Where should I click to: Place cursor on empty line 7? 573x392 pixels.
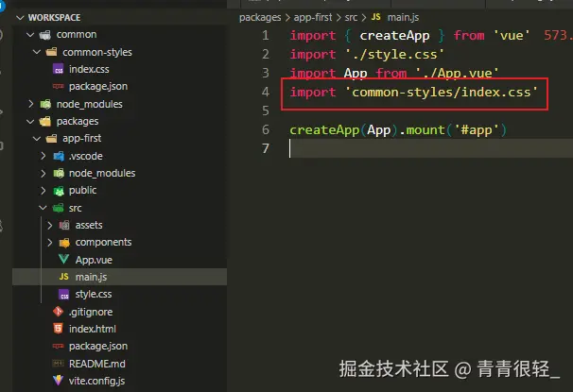(x=431, y=148)
